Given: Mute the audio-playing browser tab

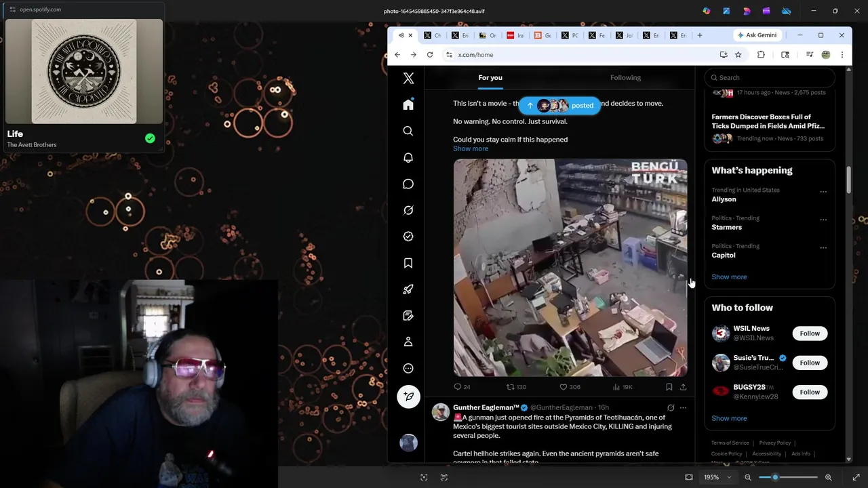Looking at the screenshot, I should click(401, 35).
